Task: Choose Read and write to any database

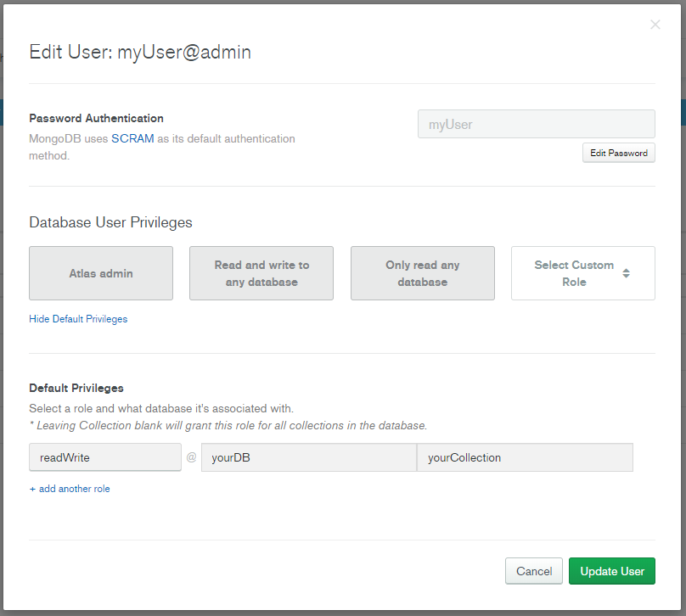Action: [x=261, y=273]
